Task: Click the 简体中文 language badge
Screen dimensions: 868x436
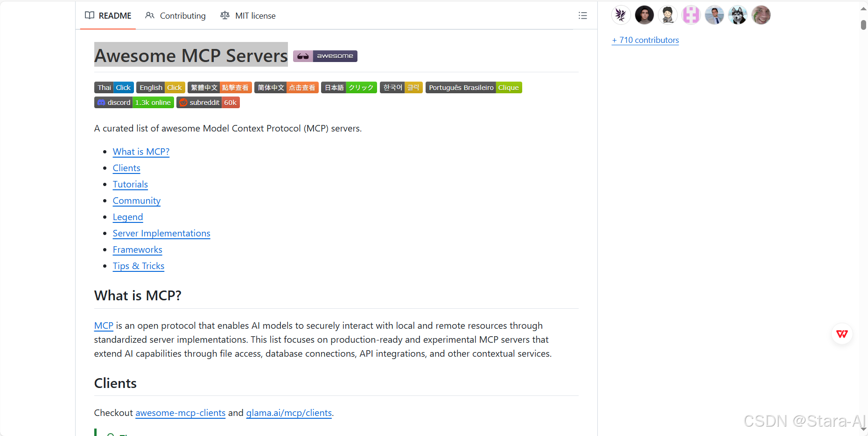Action: point(287,88)
